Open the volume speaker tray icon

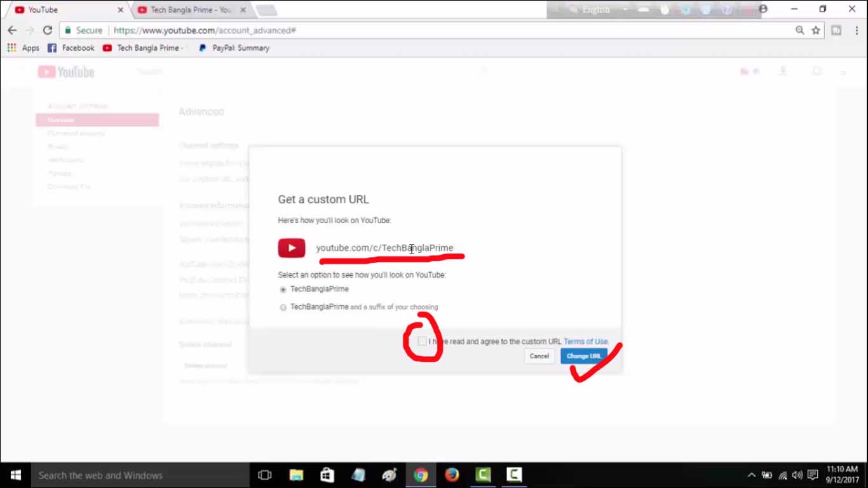797,475
